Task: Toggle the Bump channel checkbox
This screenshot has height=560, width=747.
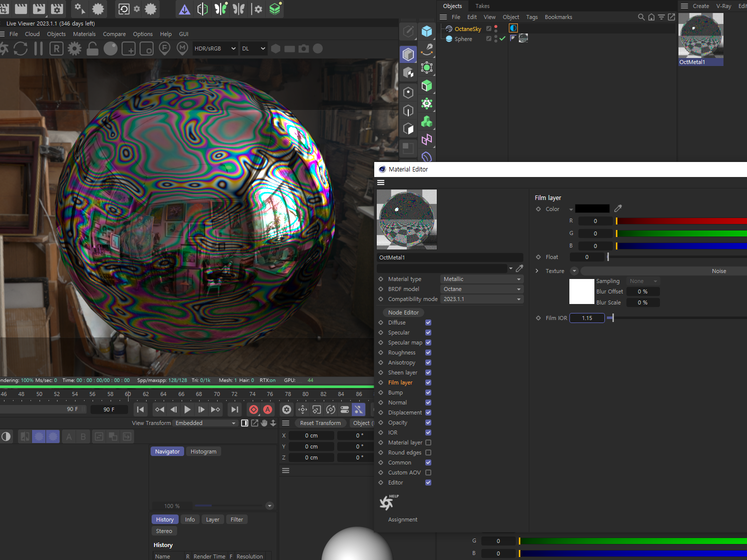Action: coord(428,392)
